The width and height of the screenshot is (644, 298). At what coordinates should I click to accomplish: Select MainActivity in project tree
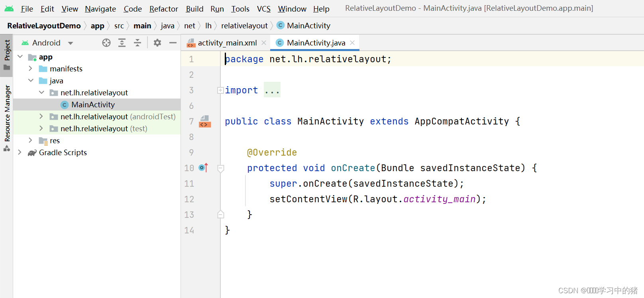point(97,105)
